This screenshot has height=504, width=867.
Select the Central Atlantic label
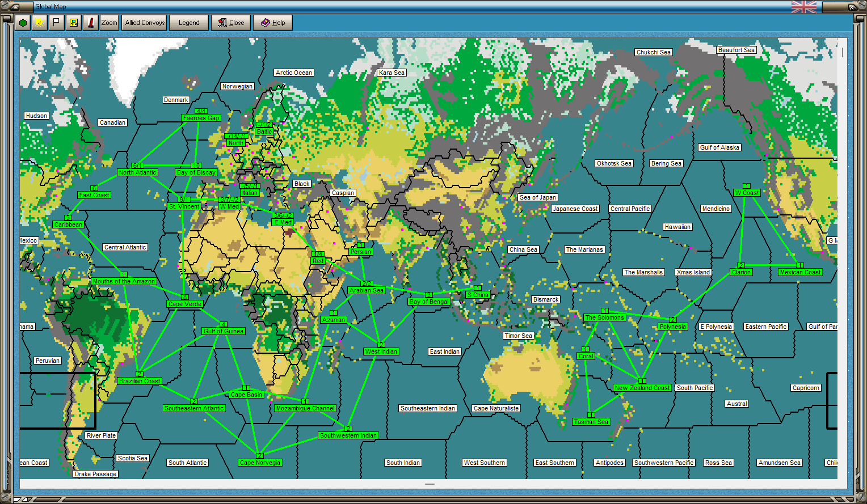[125, 247]
